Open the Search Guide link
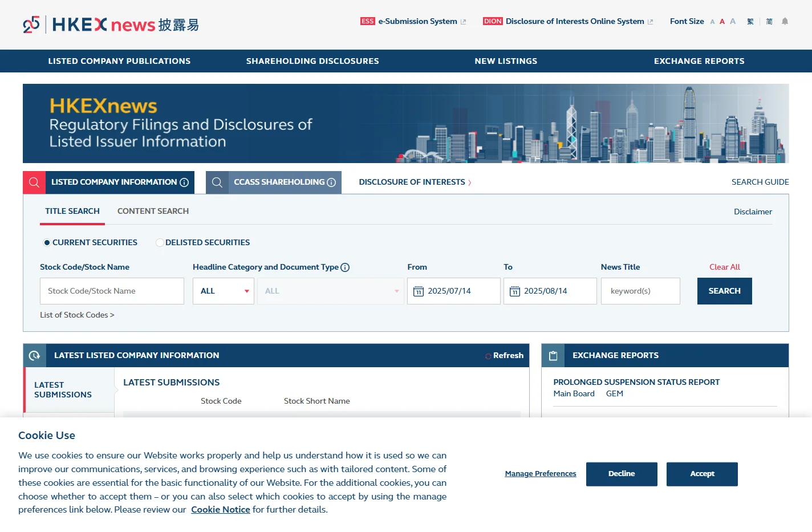The height and width of the screenshot is (532, 812). point(760,182)
